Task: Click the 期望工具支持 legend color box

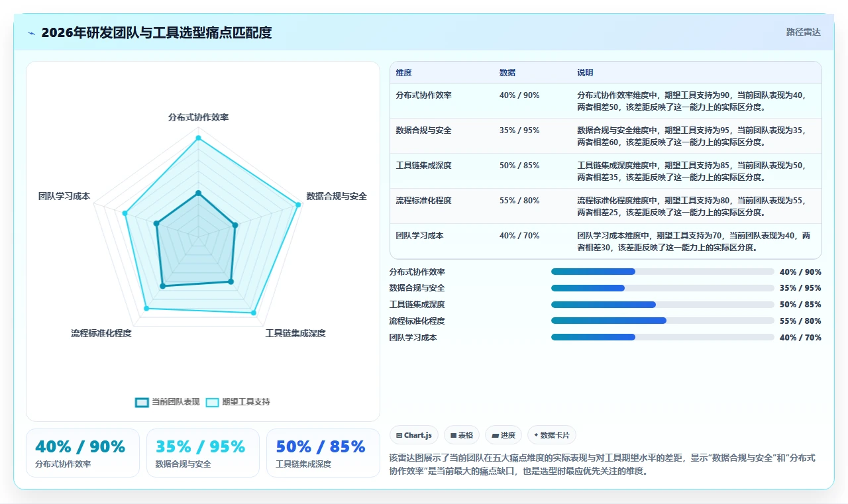Action: [x=212, y=402]
